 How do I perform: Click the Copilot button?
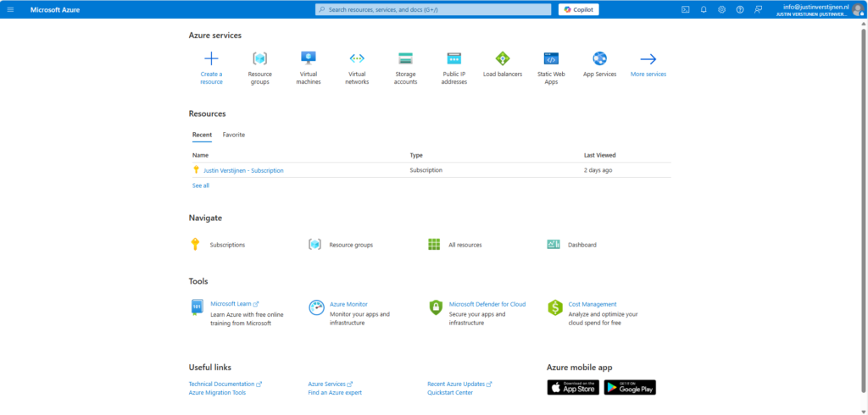(x=579, y=9)
